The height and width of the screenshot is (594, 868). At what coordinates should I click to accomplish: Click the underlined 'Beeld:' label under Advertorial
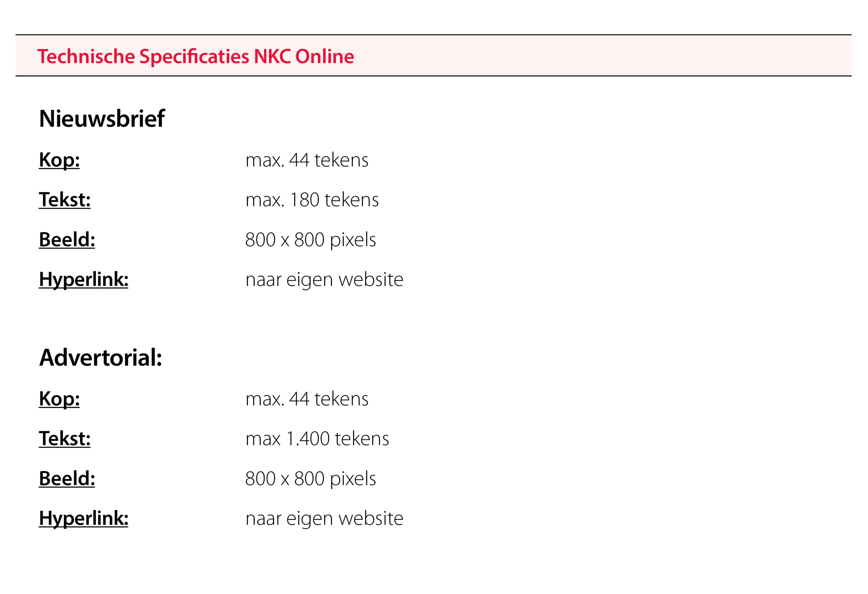tap(67, 478)
